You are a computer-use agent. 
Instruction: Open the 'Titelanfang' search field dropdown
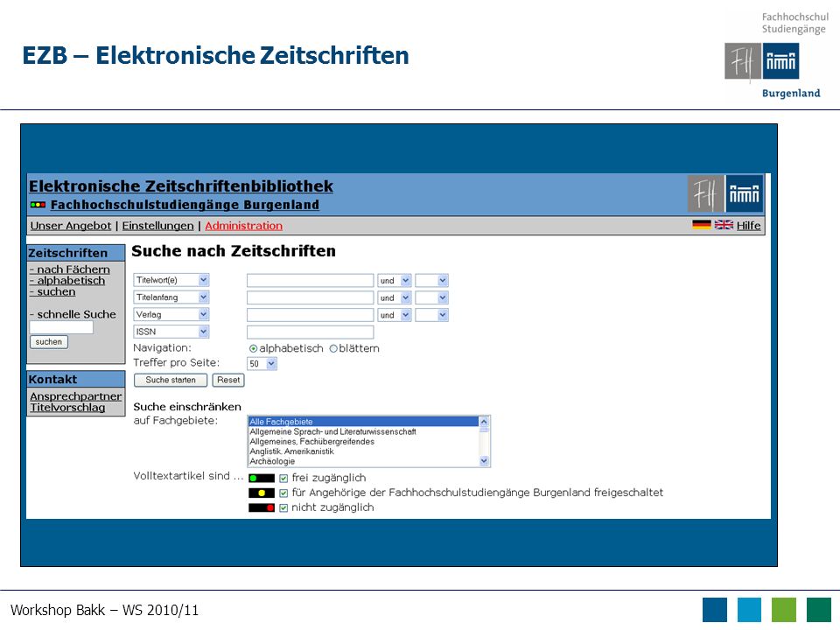171,297
